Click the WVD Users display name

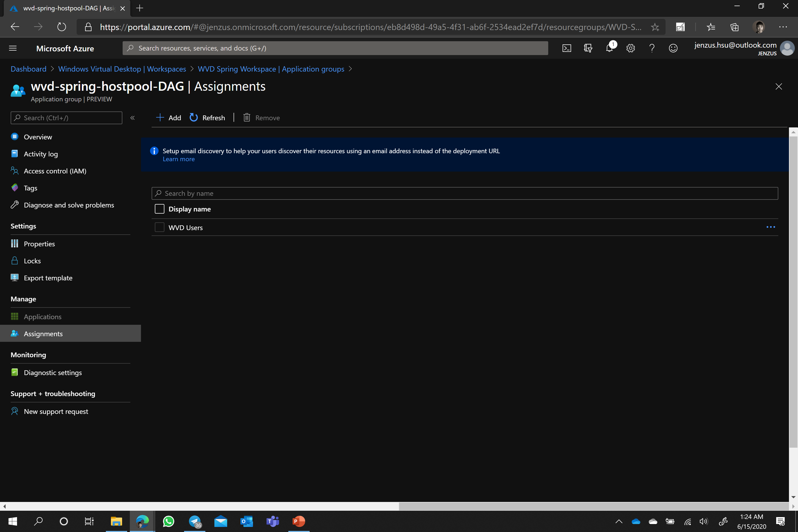(186, 228)
